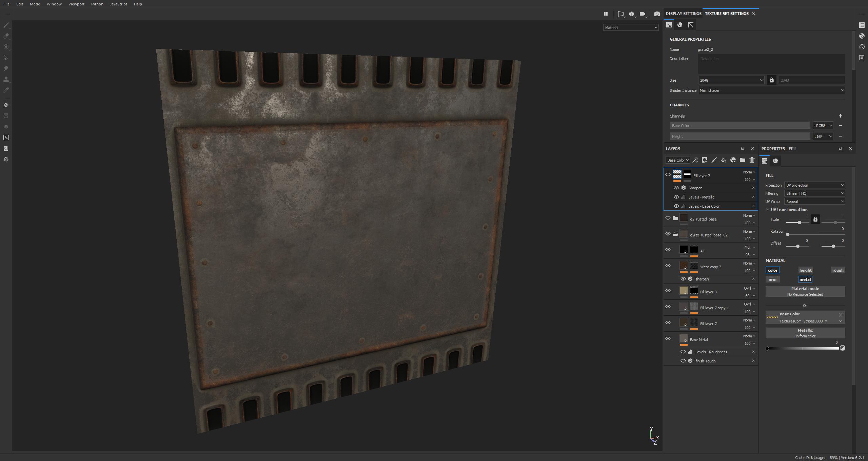Click the Material mode No Resource Selected button
Screen dimensions: 868x461
[x=805, y=291]
